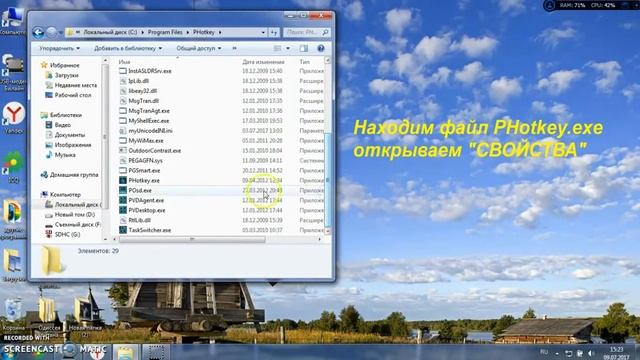Click navigation pane scrollbar up arrow
This screenshot has width=640, height=360.
(105, 60)
